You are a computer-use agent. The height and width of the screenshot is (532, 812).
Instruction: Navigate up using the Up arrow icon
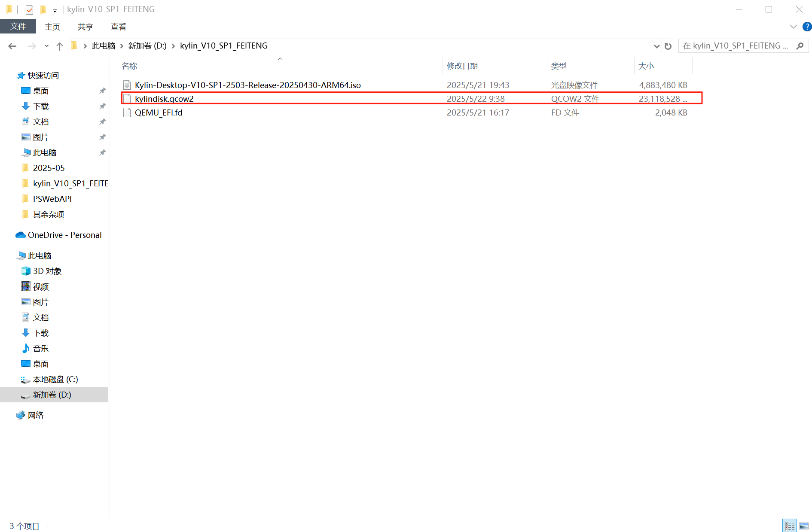59,46
